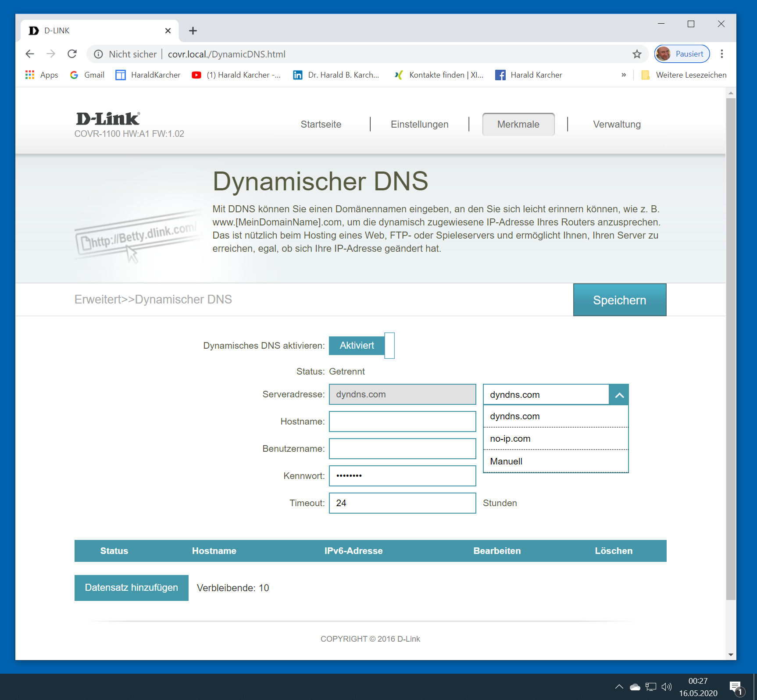Click the browser back arrow
The width and height of the screenshot is (757, 700).
pyautogui.click(x=30, y=54)
